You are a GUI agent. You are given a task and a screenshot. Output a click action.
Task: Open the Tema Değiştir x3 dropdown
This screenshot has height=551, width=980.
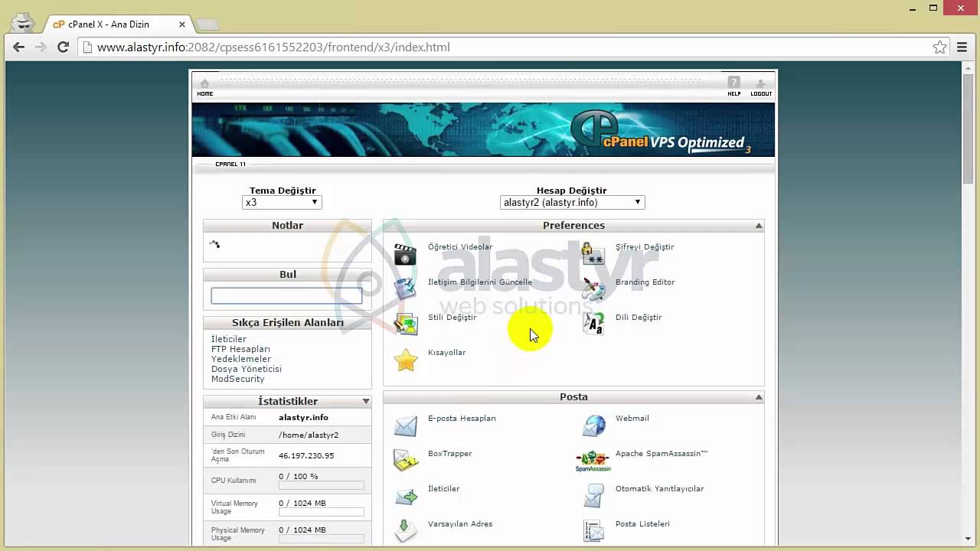point(282,203)
